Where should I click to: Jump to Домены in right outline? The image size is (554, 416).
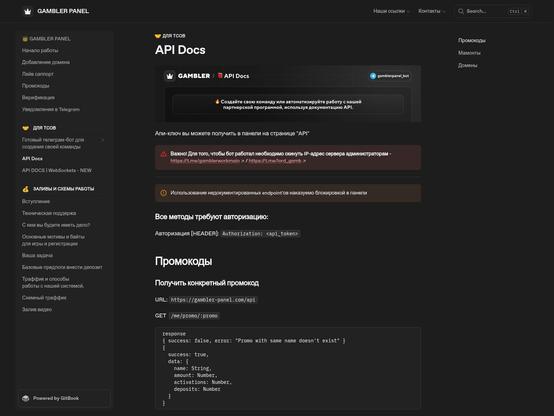click(467, 65)
